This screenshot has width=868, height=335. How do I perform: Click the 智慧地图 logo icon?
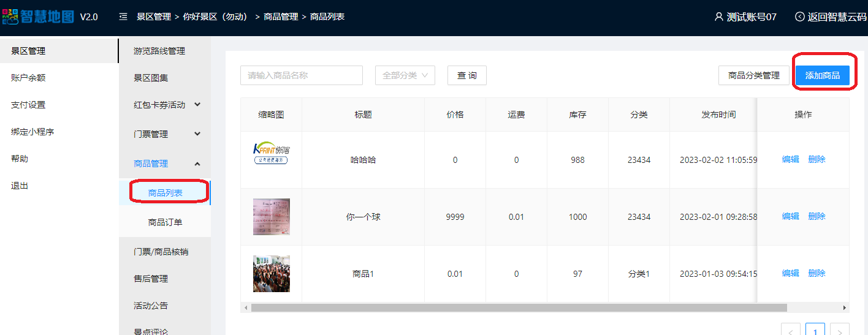point(10,17)
